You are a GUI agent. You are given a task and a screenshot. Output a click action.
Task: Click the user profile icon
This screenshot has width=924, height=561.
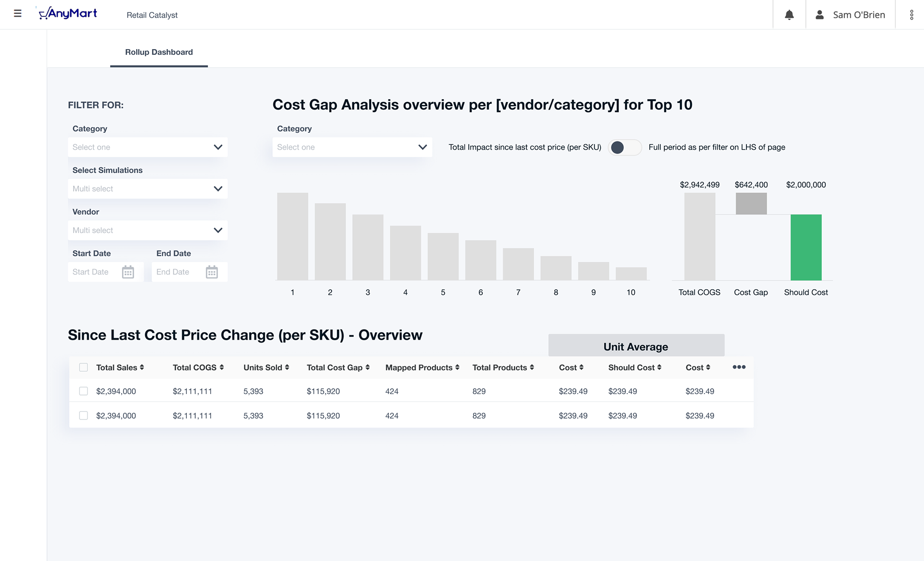(820, 15)
